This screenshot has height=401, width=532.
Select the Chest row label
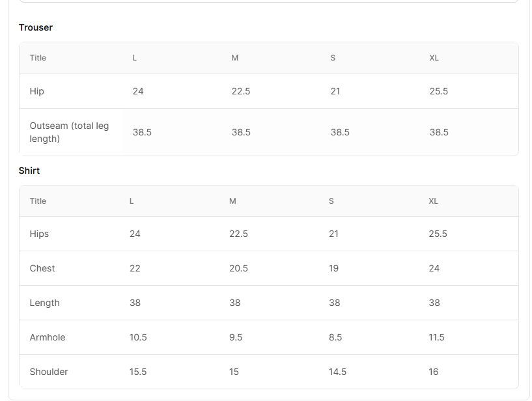(x=42, y=268)
